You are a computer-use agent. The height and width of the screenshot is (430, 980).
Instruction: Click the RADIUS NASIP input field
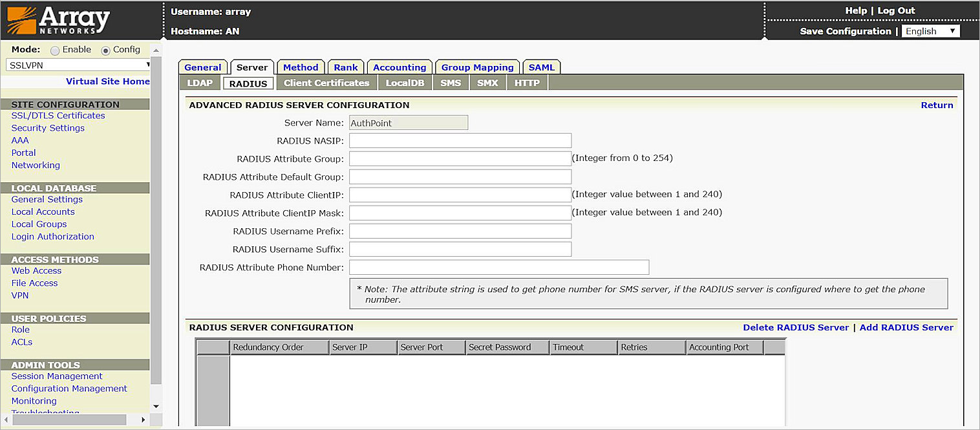click(460, 140)
